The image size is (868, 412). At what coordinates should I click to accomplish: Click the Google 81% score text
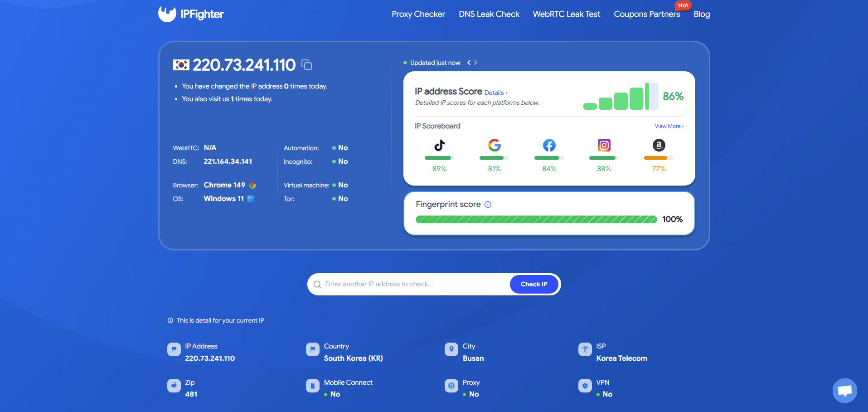tap(495, 169)
